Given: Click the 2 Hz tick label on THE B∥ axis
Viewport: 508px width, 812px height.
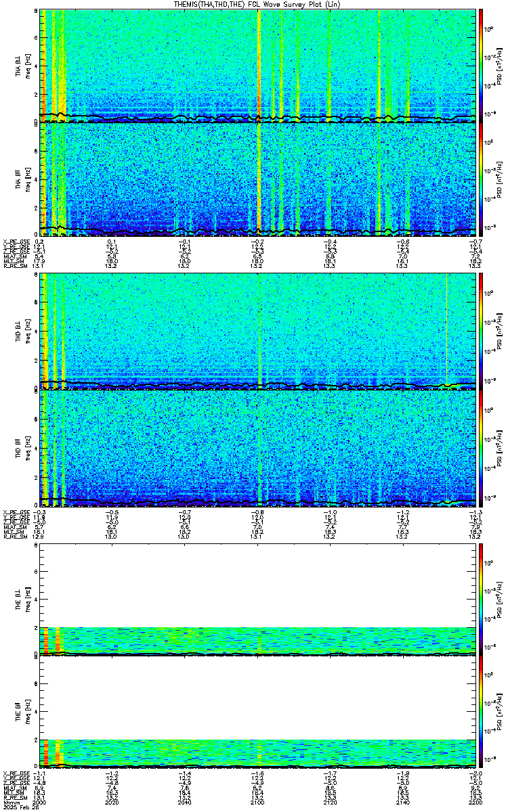Looking at the screenshot, I should tap(37, 740).
